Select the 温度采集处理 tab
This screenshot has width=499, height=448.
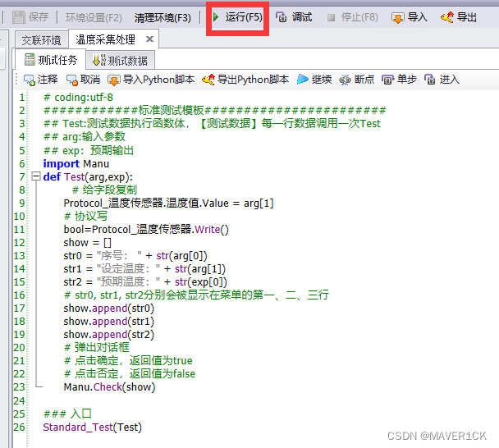105,39
